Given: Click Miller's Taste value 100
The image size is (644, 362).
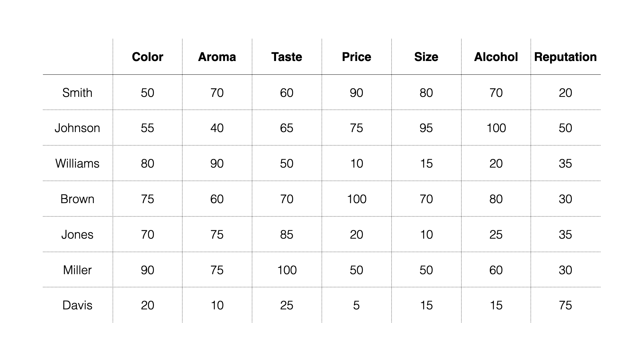Looking at the screenshot, I should tap(287, 270).
